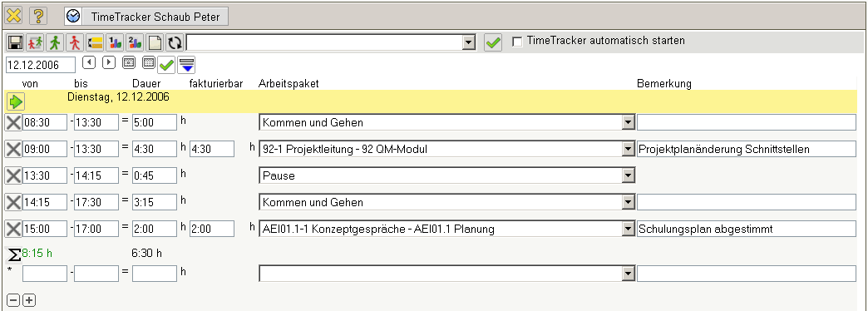
Task: Open the top toolbar combo box arrow
Action: (x=469, y=42)
